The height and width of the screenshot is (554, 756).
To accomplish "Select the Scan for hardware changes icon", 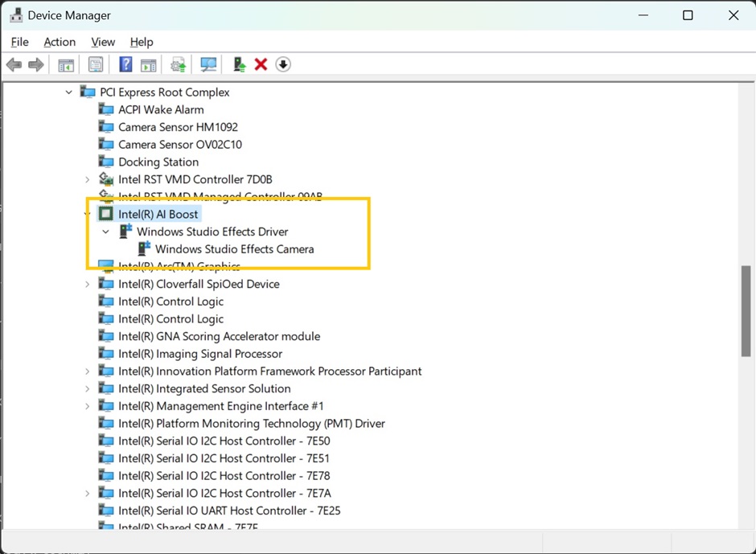I will (x=208, y=64).
